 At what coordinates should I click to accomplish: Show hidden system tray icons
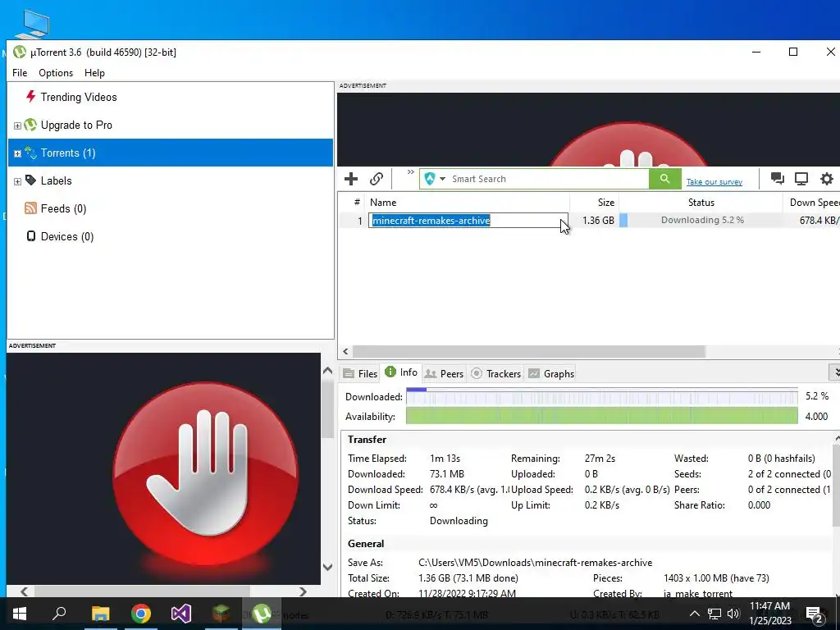coord(694,614)
